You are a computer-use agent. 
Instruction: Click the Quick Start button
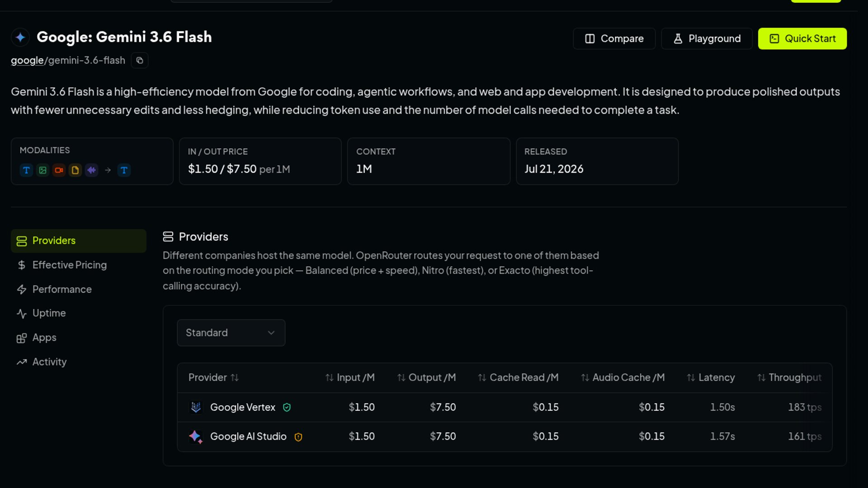coord(802,38)
